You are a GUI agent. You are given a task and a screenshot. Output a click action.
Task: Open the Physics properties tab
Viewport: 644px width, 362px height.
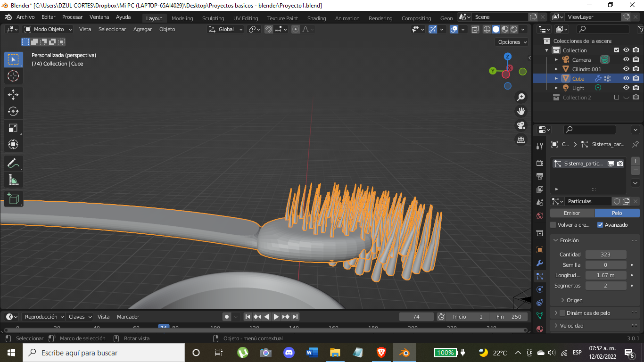coord(540,289)
